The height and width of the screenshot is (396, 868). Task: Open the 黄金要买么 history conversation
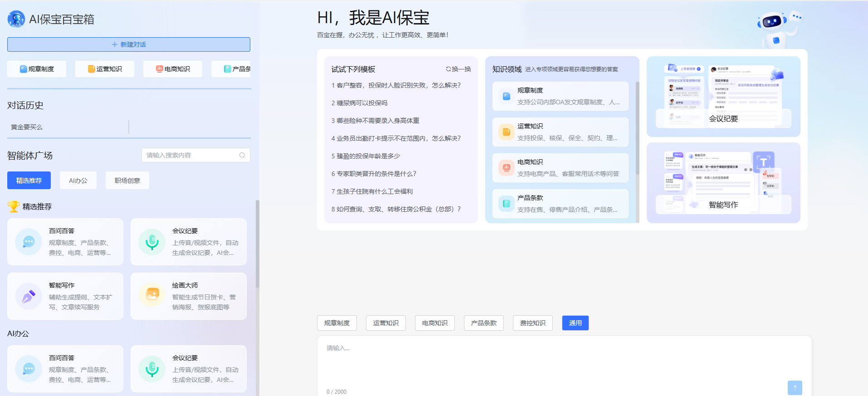(x=27, y=127)
